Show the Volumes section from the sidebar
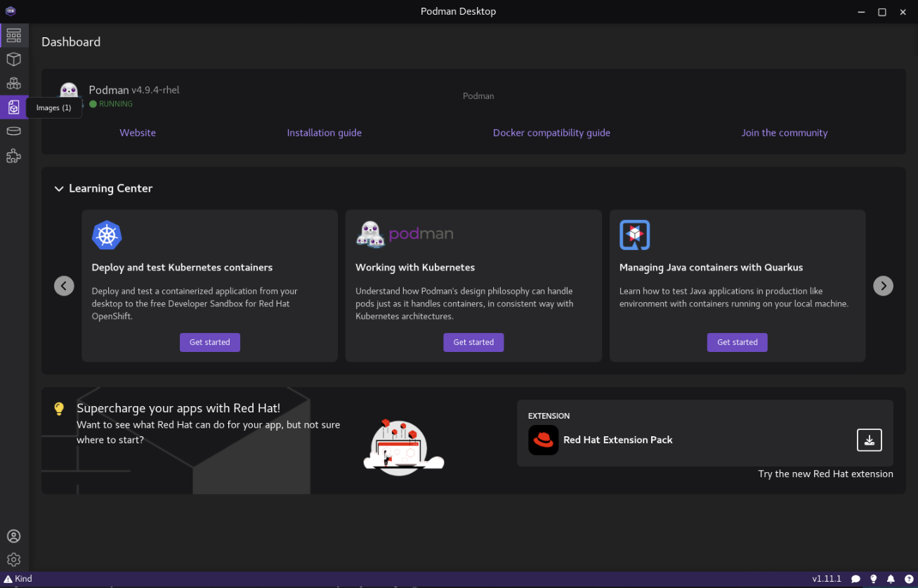Screen dimensions: 918x588 14,131
